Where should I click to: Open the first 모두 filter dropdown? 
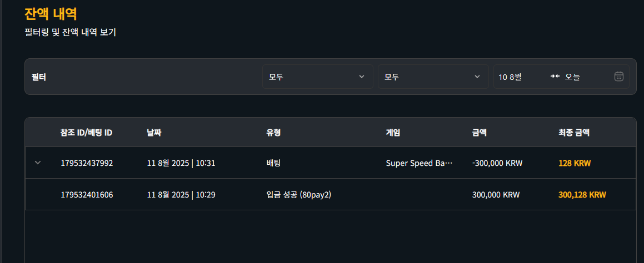317,77
